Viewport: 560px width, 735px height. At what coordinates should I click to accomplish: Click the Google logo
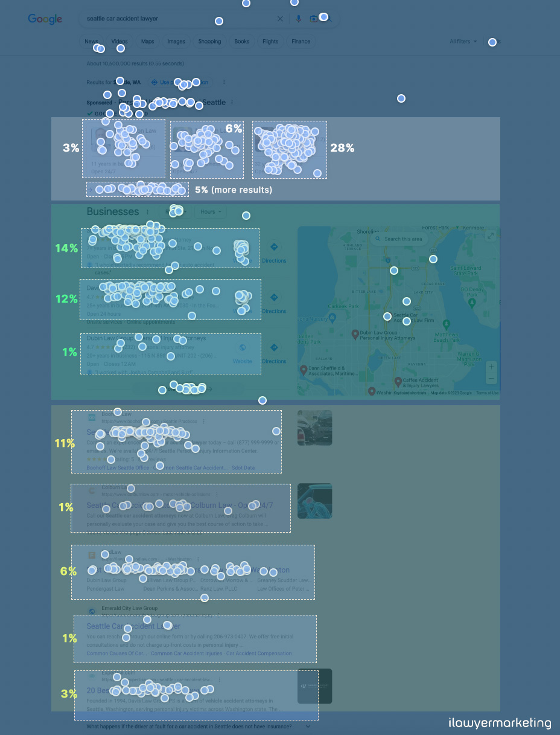point(45,19)
